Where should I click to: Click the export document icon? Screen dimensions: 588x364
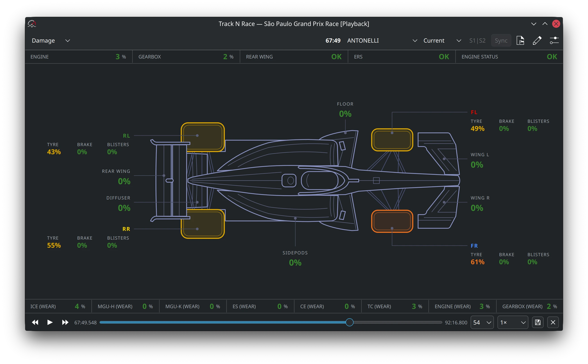(x=520, y=40)
